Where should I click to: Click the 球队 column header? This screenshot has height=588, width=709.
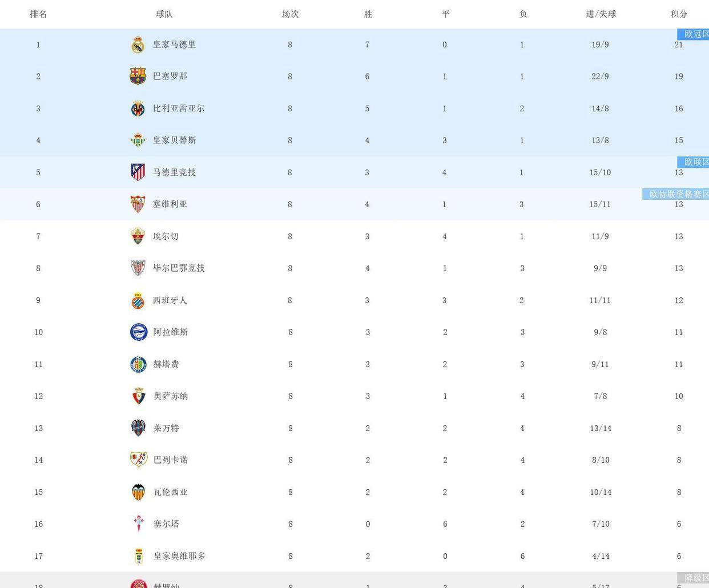coord(164,14)
